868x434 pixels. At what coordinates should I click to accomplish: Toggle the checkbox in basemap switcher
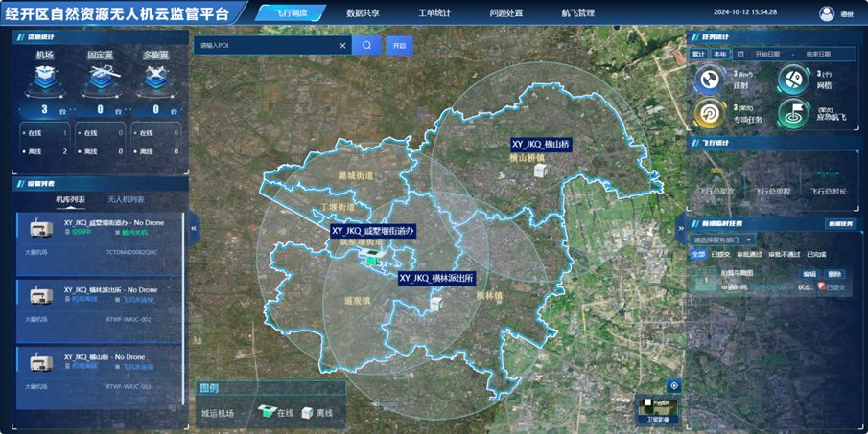click(648, 402)
